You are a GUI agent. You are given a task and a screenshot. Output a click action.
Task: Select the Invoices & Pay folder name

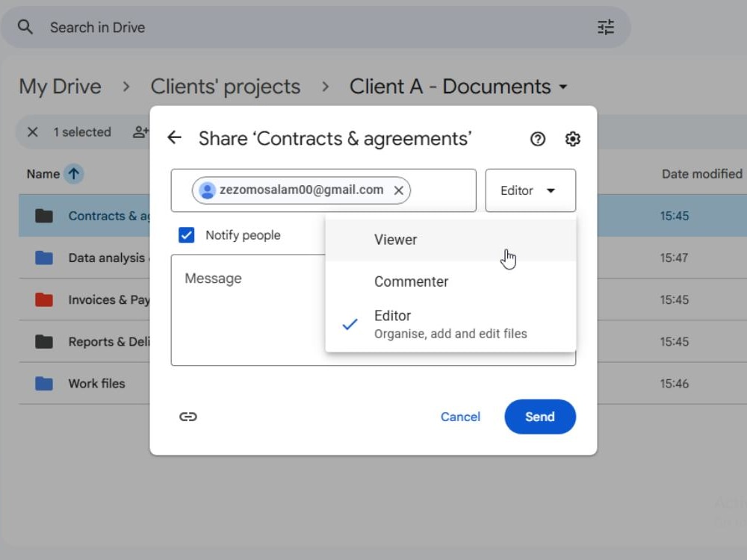click(108, 299)
